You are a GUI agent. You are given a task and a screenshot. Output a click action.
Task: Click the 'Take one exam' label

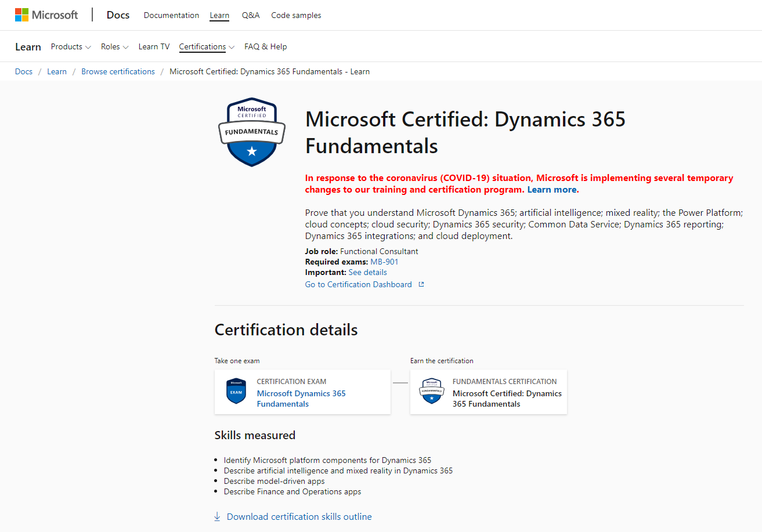tap(237, 361)
